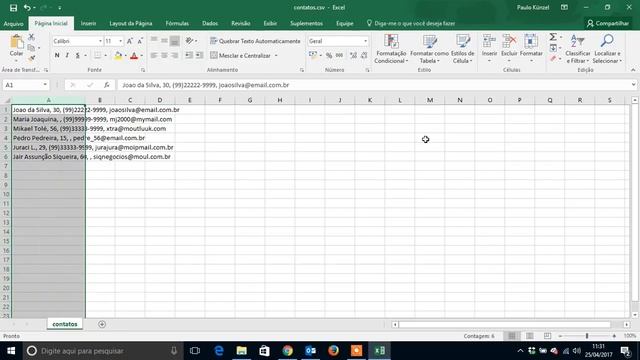Click Mesclar e Centralizar button
The image size is (640, 360).
pos(241,56)
